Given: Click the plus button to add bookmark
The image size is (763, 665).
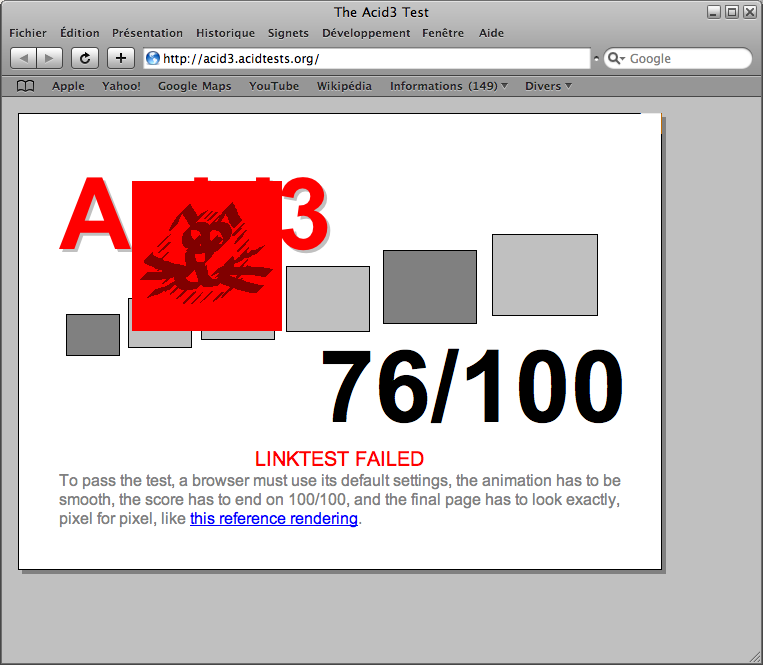Looking at the screenshot, I should (x=120, y=58).
